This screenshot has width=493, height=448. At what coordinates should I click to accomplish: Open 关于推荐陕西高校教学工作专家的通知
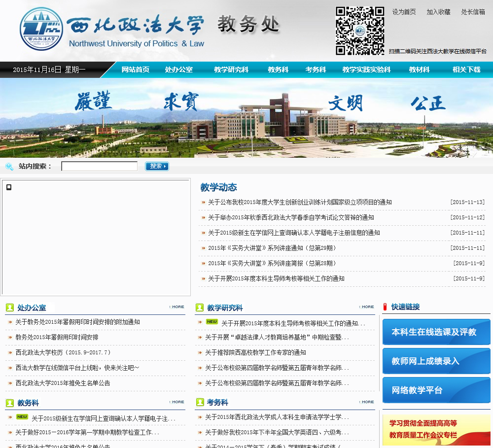pyautogui.click(x=255, y=353)
